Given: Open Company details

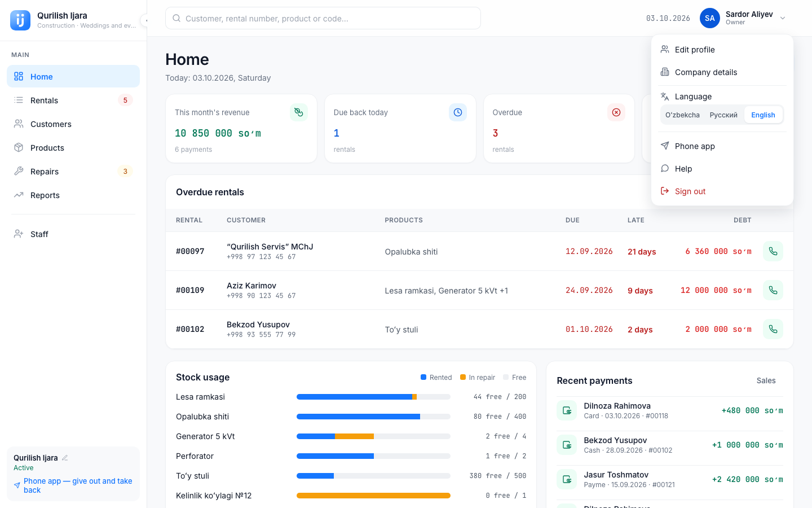Looking at the screenshot, I should [x=722, y=72].
